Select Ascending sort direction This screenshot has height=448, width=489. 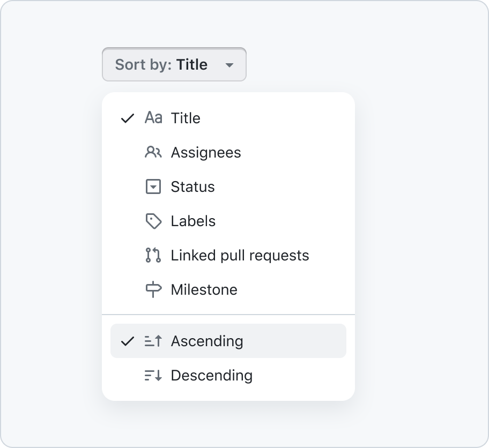228,341
